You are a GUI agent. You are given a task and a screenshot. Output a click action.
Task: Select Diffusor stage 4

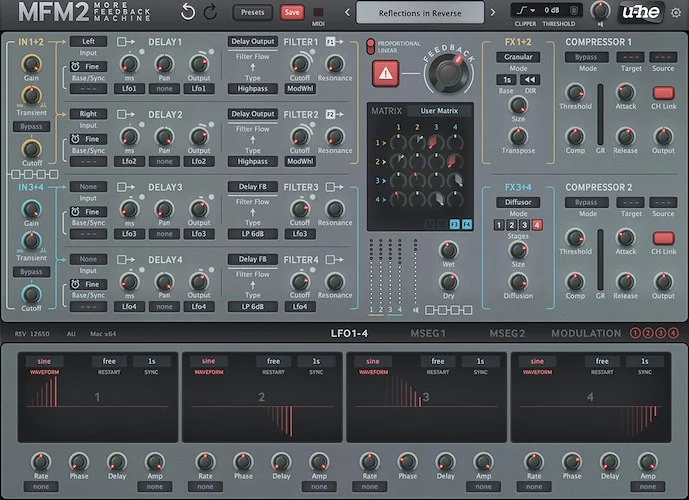click(537, 225)
